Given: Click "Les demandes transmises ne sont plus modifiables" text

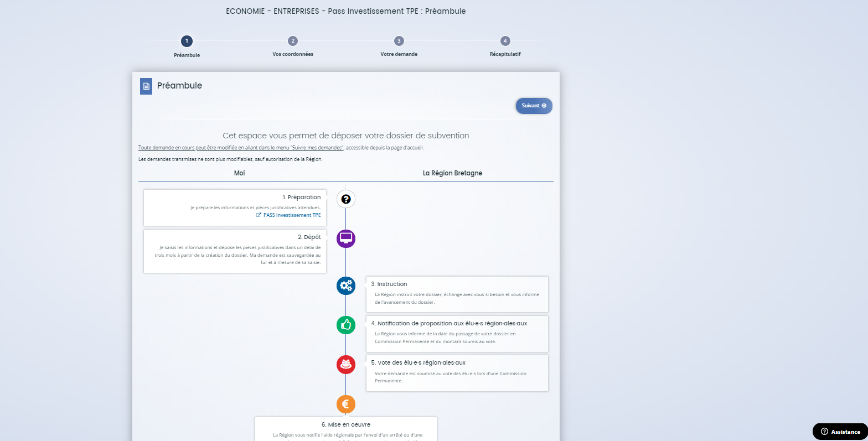Looking at the screenshot, I should click(230, 159).
